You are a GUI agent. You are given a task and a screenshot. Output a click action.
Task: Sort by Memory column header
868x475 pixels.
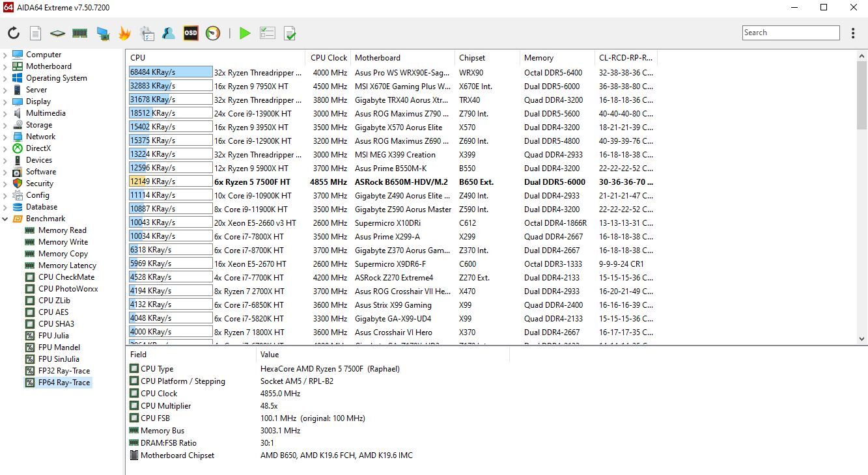557,58
